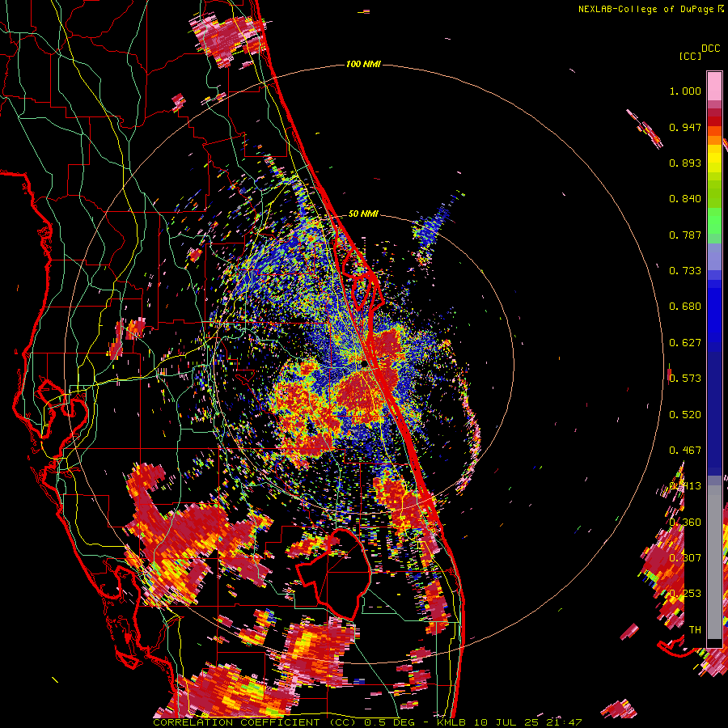Click the 0.307 legend value
Image resolution: width=728 pixels, height=728 pixels.
click(685, 558)
